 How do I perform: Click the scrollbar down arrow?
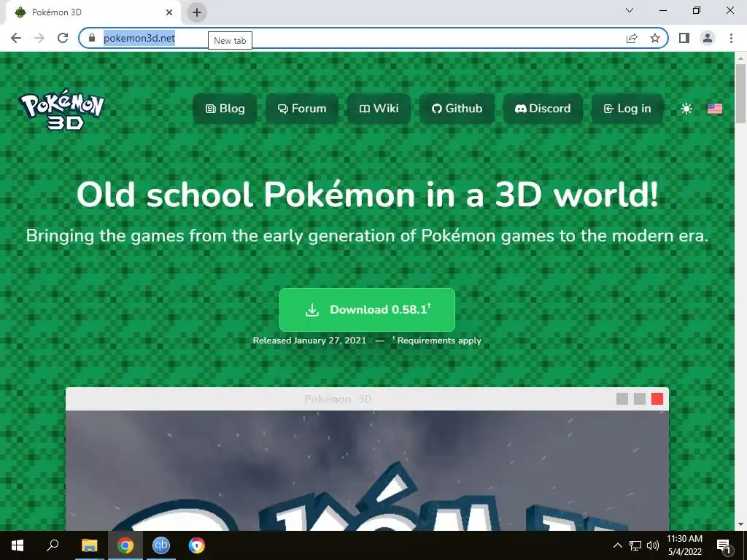click(740, 524)
